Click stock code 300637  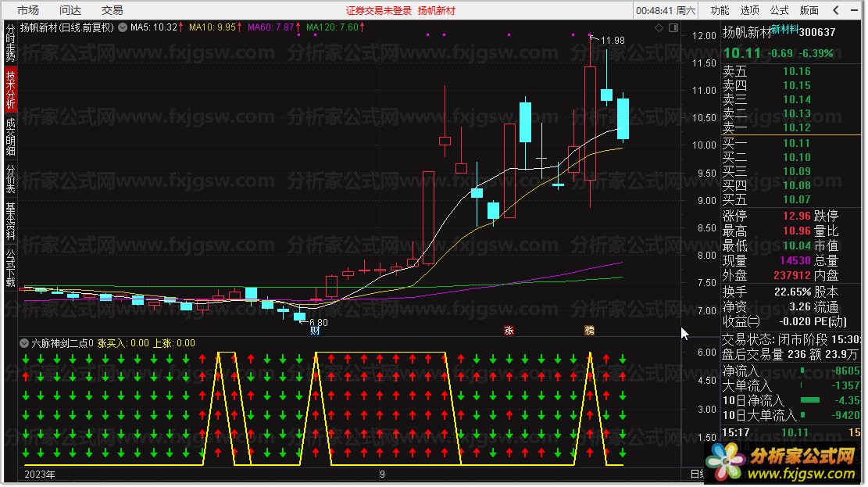tap(818, 32)
